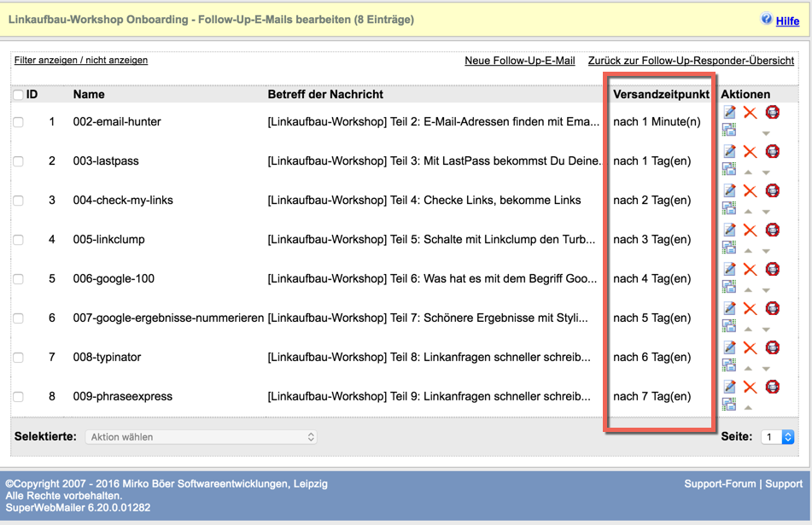
Task: Open the Support footer link
Action: pyautogui.click(x=784, y=483)
